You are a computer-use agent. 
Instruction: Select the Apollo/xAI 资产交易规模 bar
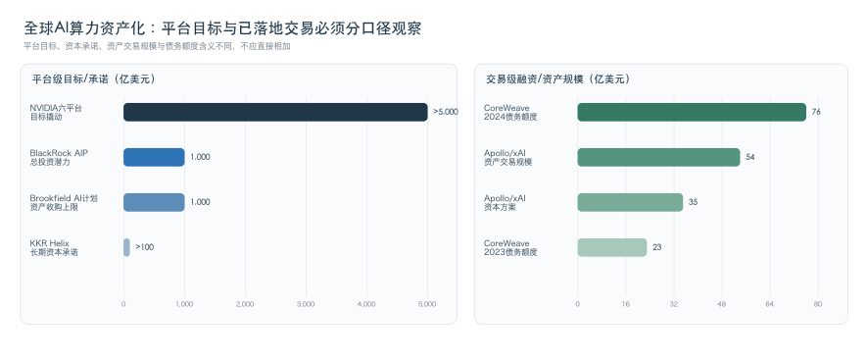point(658,157)
